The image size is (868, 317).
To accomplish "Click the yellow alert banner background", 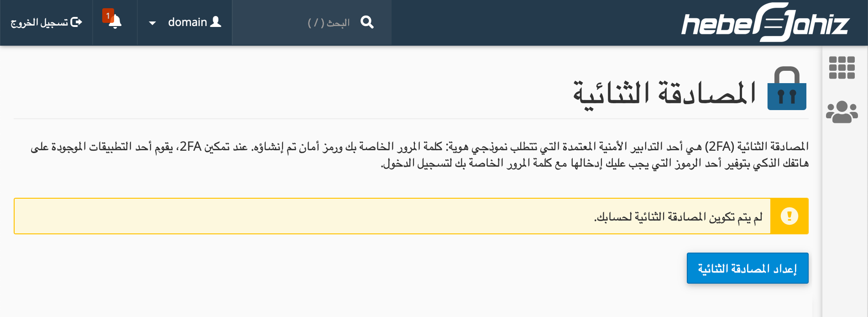I will click(x=392, y=216).
